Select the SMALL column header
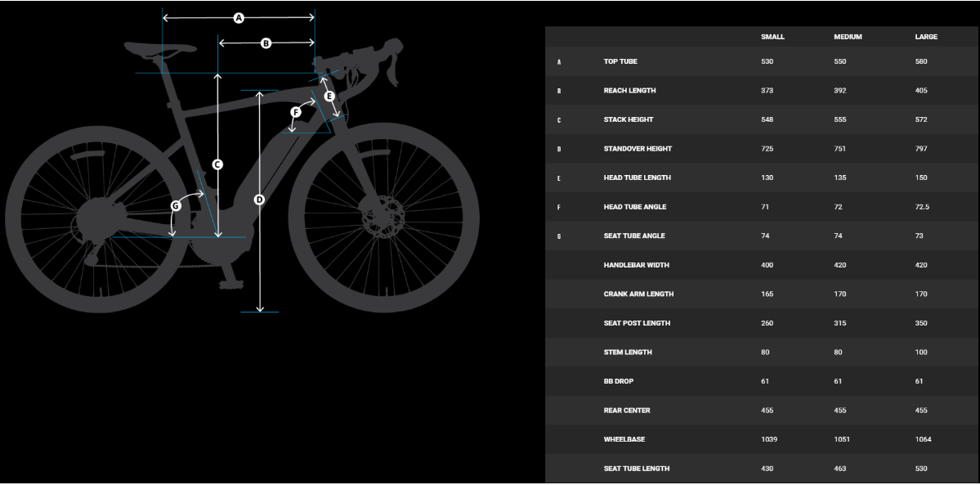The width and height of the screenshot is (980, 485). click(772, 37)
